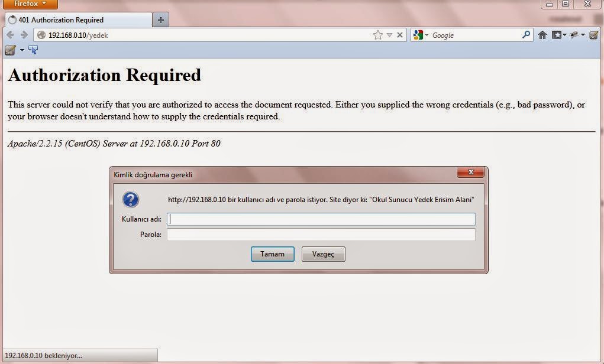Open search engine selector dropdown arrow

pyautogui.click(x=427, y=35)
